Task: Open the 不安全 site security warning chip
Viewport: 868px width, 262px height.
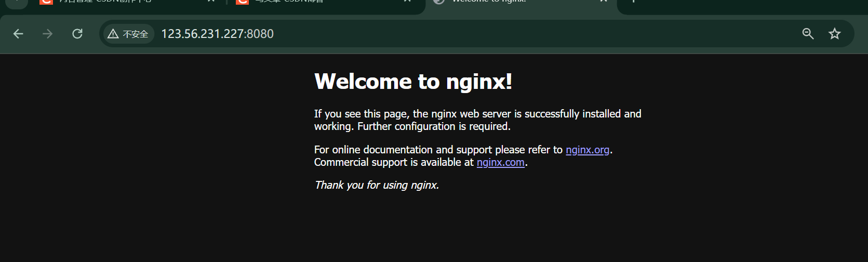Action: [128, 34]
